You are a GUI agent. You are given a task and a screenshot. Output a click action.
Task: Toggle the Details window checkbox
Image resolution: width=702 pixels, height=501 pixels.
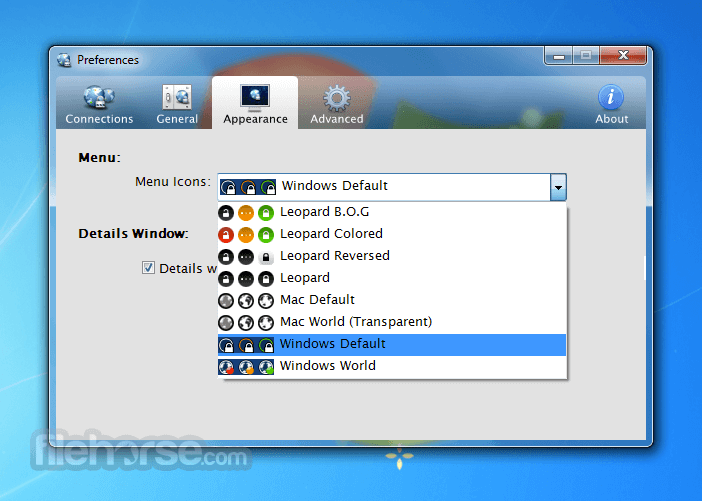(148, 268)
